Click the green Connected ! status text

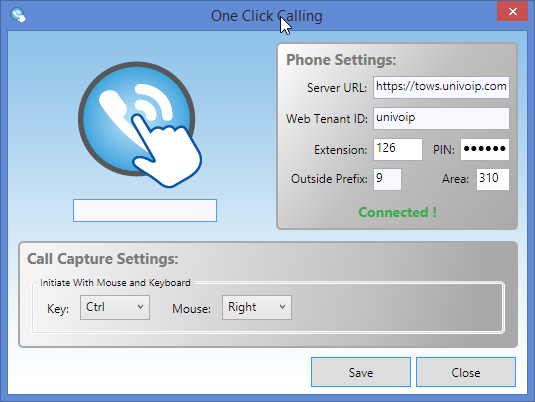[x=397, y=212]
